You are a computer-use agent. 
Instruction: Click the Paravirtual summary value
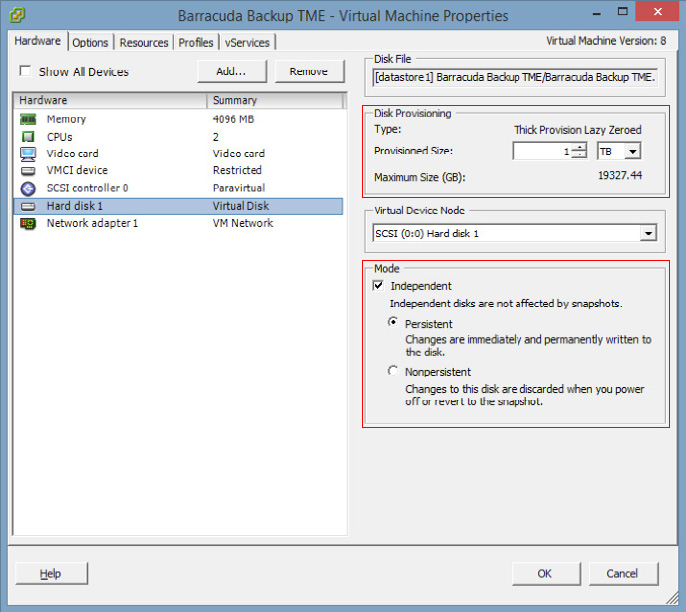click(x=239, y=188)
